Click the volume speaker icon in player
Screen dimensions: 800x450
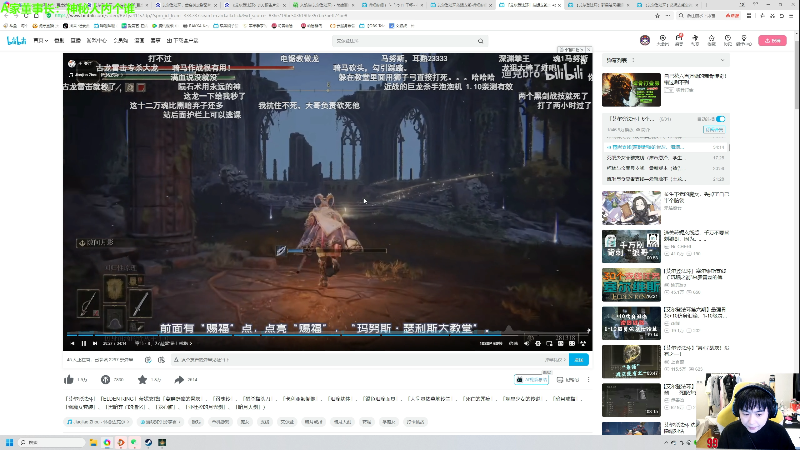(x=527, y=343)
